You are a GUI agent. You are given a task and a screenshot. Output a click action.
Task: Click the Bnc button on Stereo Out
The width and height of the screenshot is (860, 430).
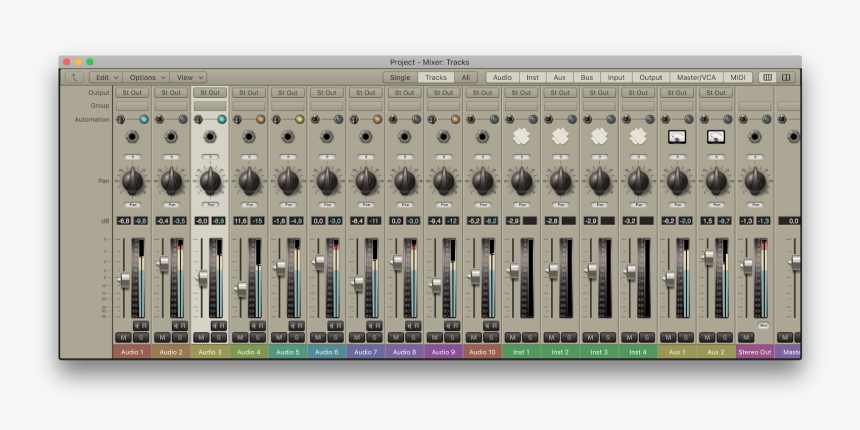pyautogui.click(x=763, y=325)
